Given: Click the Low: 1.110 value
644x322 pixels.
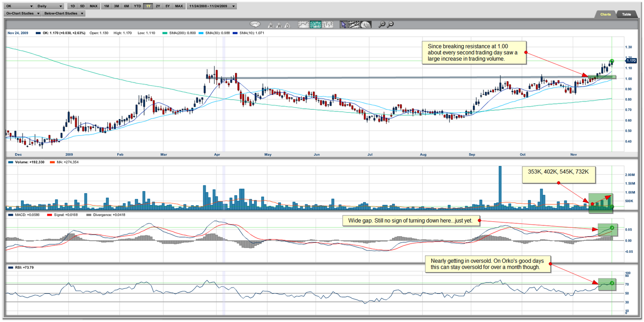Looking at the screenshot, I should pos(147,33).
